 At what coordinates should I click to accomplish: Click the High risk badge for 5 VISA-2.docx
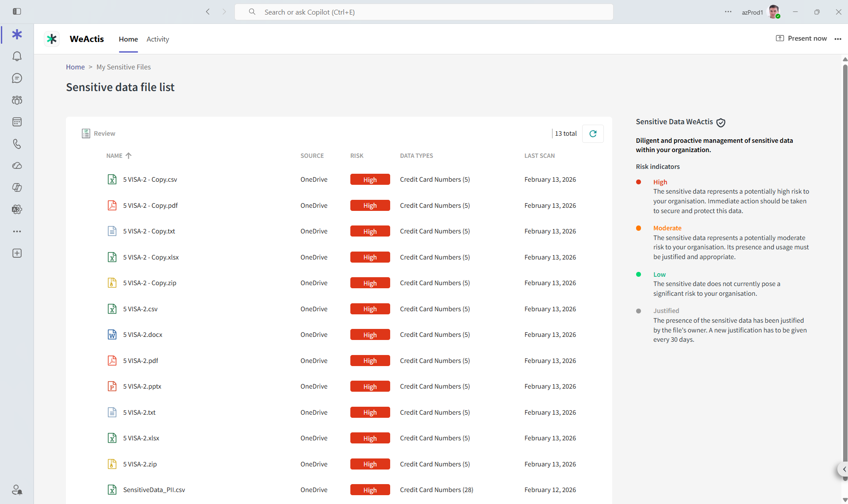(x=370, y=335)
